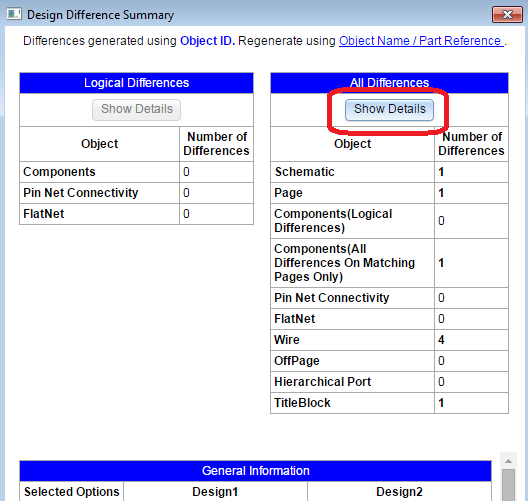Viewport: 528px width, 501px height.
Task: Click Components in Logical Differences table
Action: pos(59,172)
